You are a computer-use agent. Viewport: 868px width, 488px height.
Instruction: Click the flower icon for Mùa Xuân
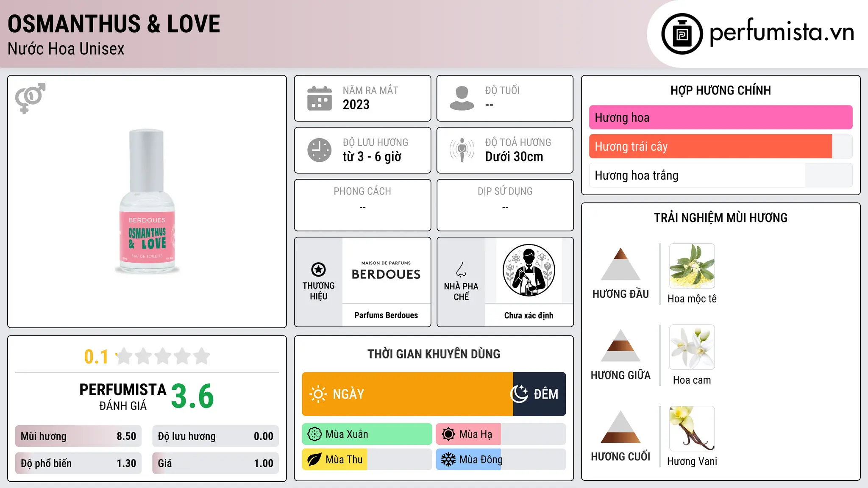pos(314,434)
